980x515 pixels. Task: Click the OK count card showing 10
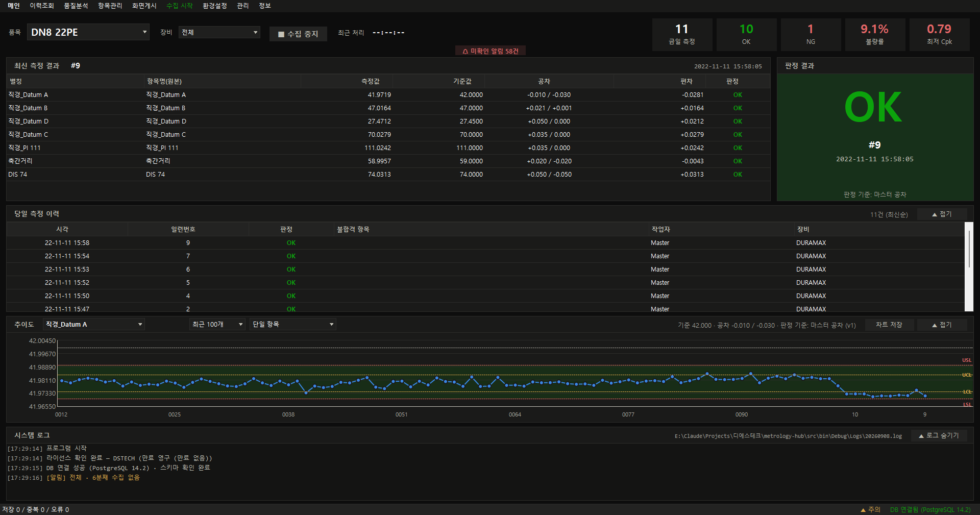tap(746, 35)
